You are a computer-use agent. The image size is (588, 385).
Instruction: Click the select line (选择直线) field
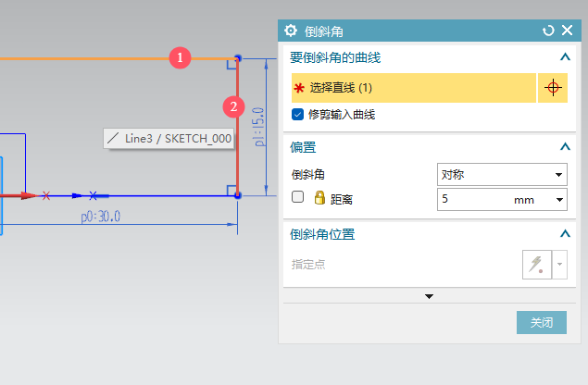coord(413,88)
